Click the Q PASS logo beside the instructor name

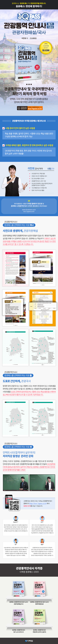[x=51, y=169]
